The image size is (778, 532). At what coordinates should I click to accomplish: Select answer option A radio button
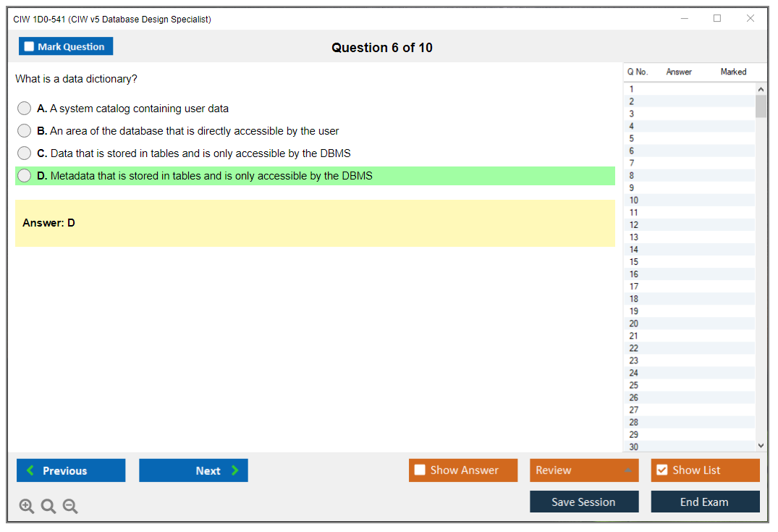pos(25,109)
